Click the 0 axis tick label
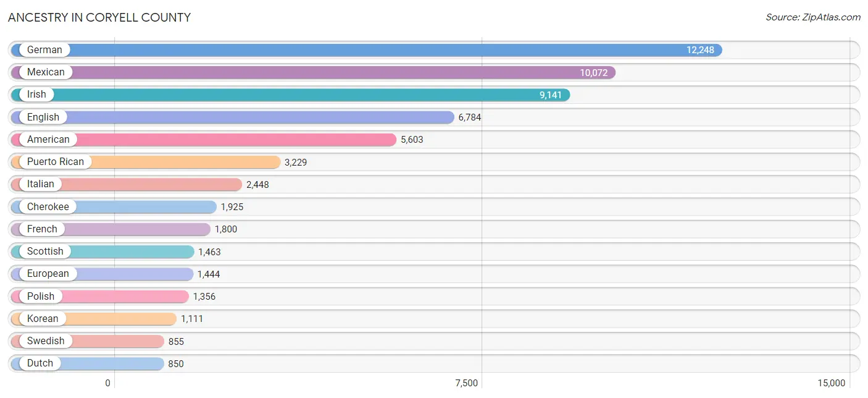Viewport: 868px width, 398px height. (x=108, y=383)
